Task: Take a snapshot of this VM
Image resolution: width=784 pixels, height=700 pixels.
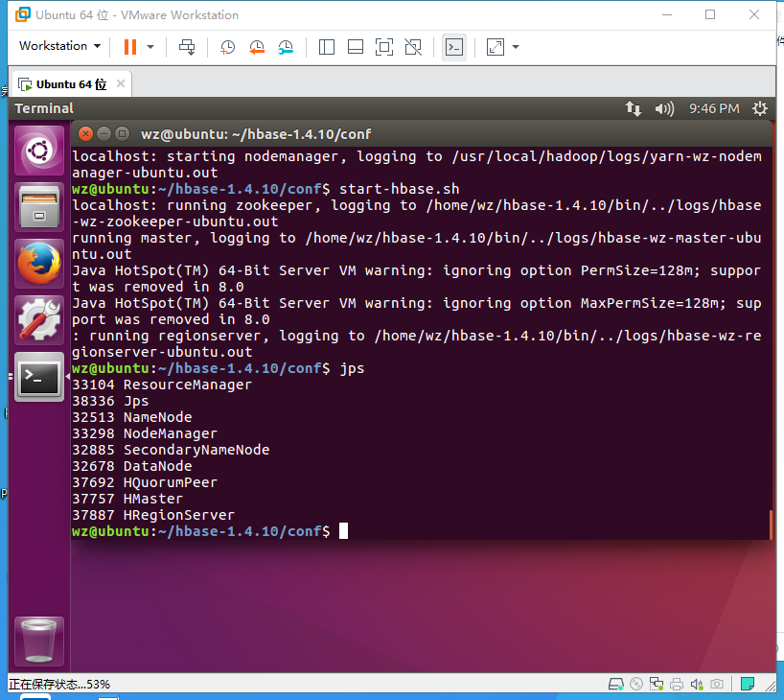Action: coord(227,47)
